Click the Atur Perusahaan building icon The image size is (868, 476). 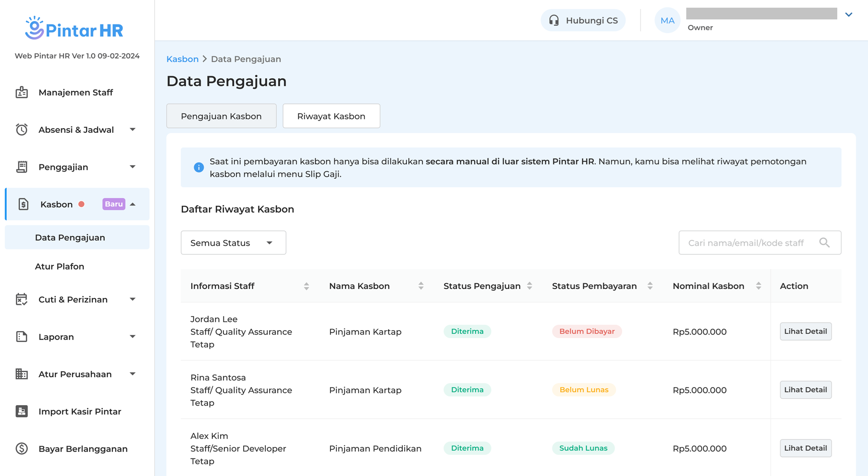click(22, 374)
